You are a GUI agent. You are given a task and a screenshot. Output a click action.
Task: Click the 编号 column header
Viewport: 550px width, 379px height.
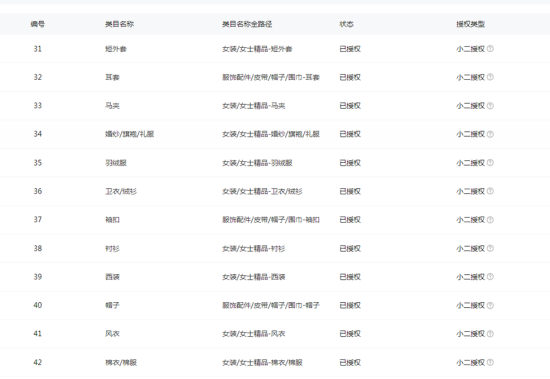tap(38, 24)
